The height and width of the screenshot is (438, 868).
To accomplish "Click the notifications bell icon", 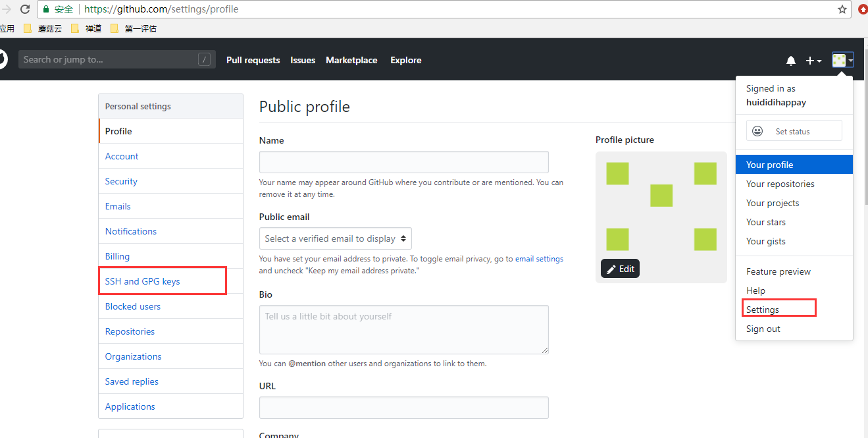I will pyautogui.click(x=790, y=61).
